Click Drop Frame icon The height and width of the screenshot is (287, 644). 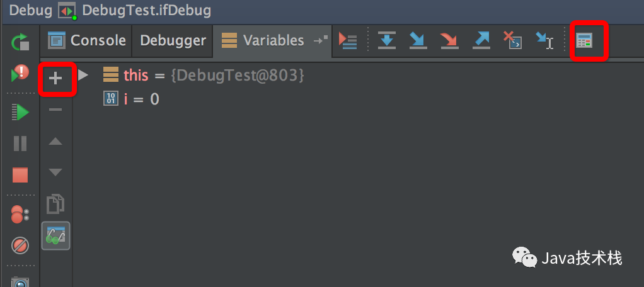[x=512, y=40]
